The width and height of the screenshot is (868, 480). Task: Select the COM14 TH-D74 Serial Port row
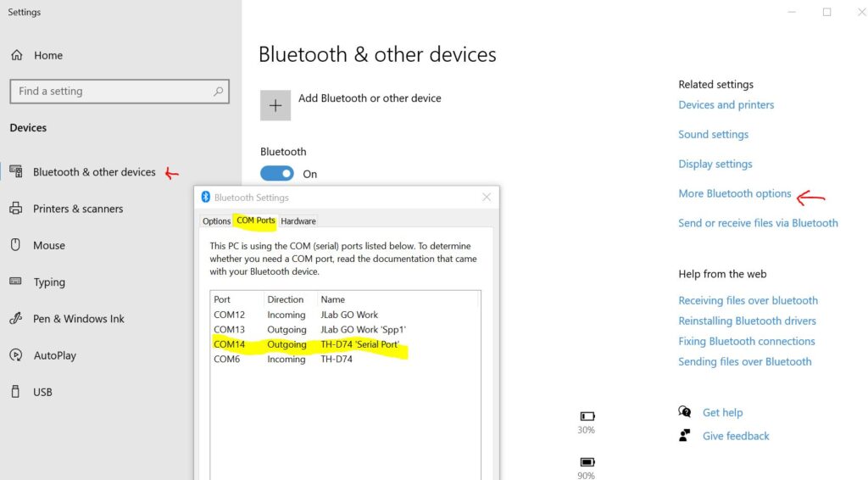[x=339, y=345]
